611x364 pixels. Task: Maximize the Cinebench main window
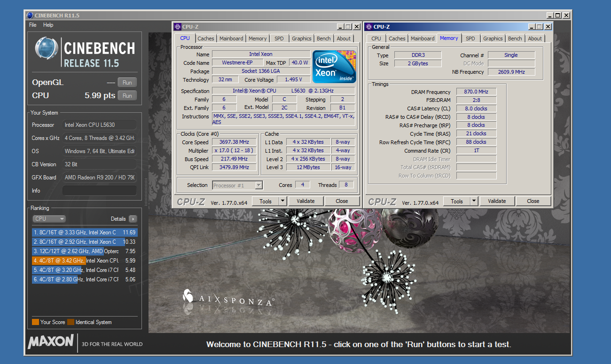click(557, 15)
